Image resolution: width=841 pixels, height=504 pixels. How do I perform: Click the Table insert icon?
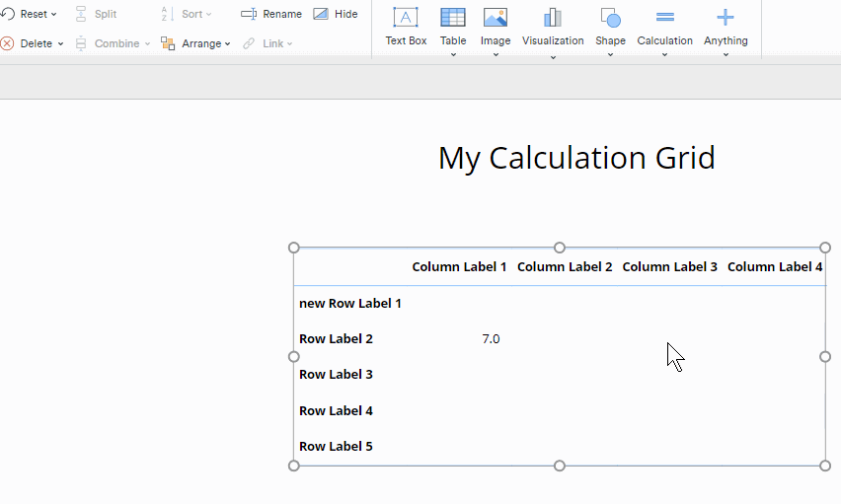(x=453, y=18)
